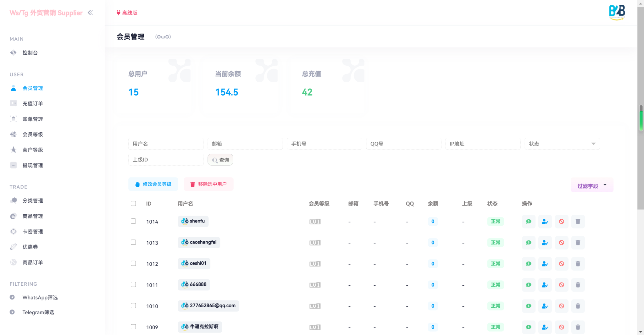Image resolution: width=644 pixels, height=335 pixels.
Task: Delete user ceshi01 via trash icon
Action: 578,264
